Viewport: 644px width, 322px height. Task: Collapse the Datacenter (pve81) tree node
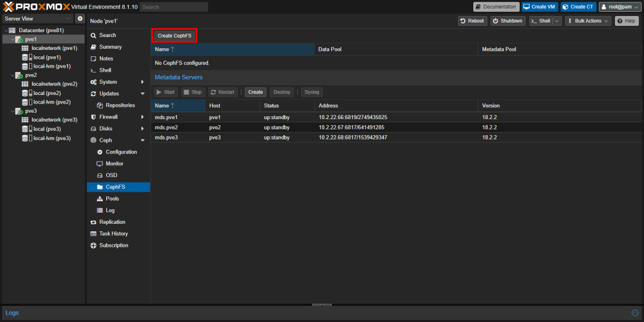tap(5, 31)
